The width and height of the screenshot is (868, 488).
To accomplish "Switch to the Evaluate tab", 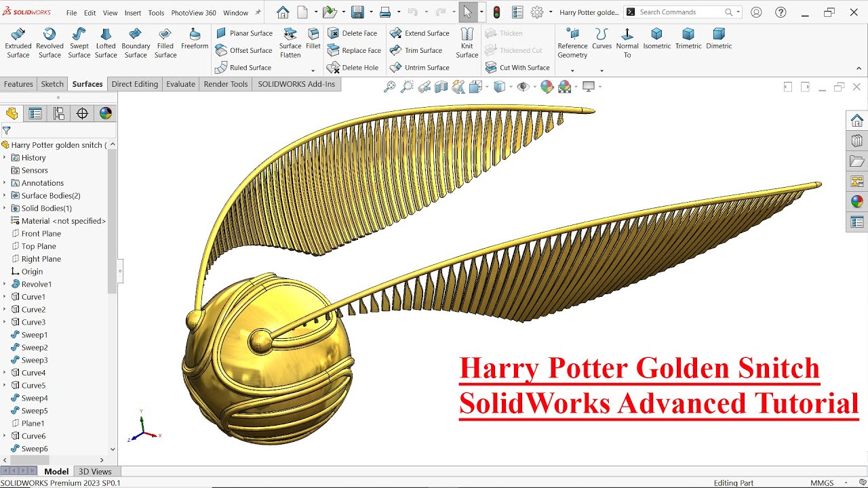I will click(181, 84).
